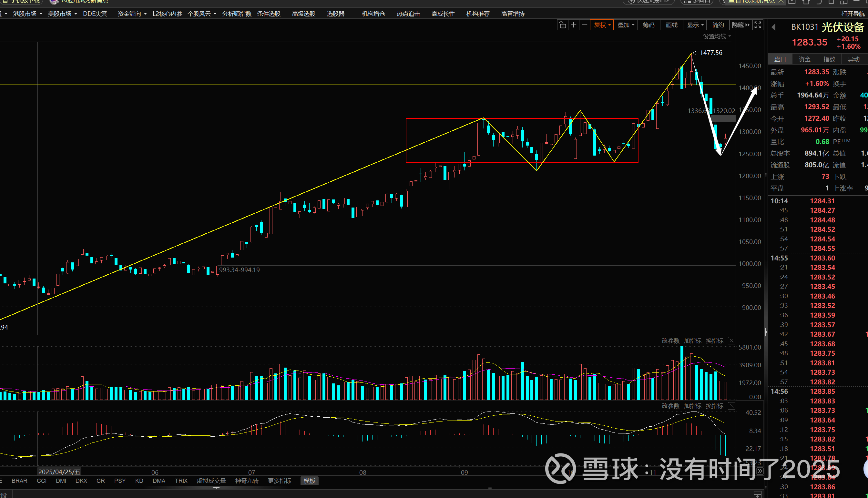Toggle the 筹码 chip distribution view
Image resolution: width=868 pixels, height=498 pixels.
(x=648, y=25)
